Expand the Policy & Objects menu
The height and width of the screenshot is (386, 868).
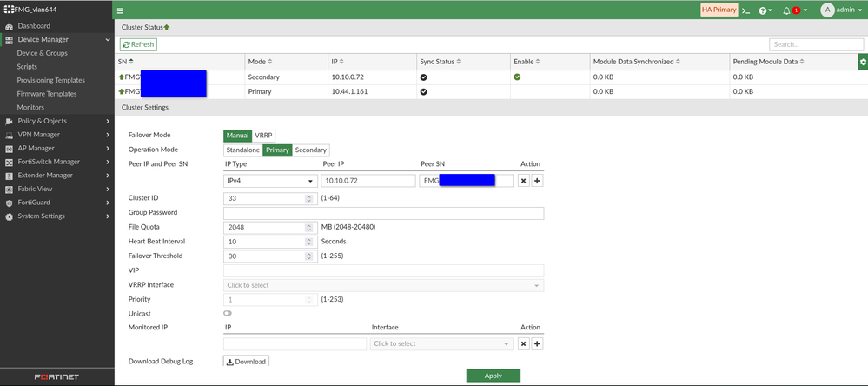coord(108,122)
